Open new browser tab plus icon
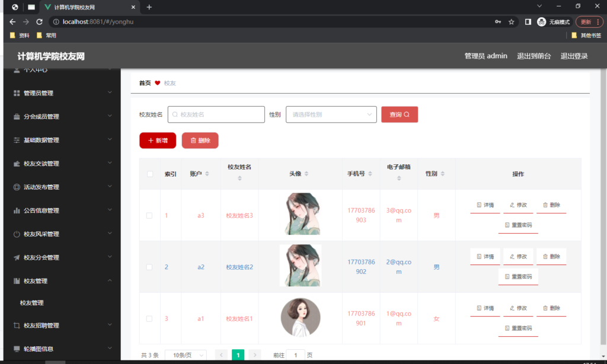The height and width of the screenshot is (364, 607). click(x=149, y=7)
